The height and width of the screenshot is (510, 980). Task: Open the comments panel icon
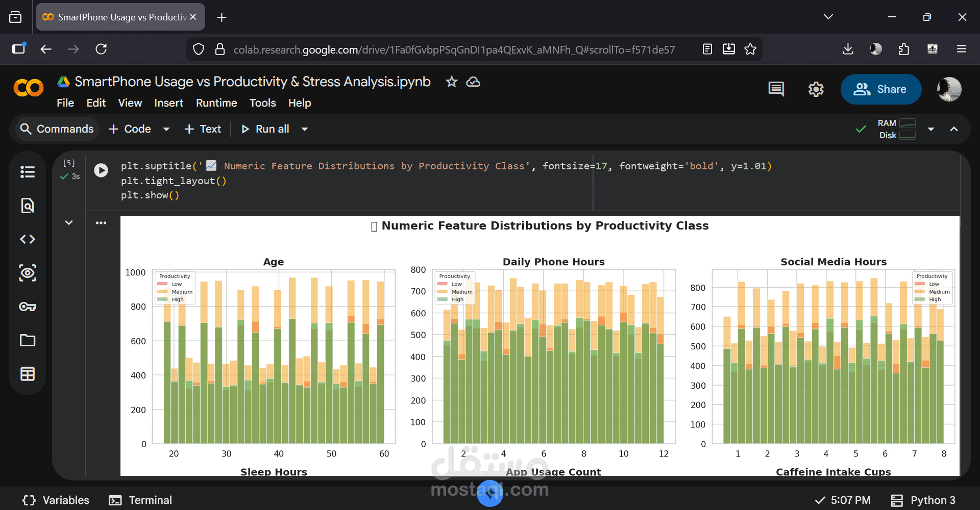click(776, 89)
